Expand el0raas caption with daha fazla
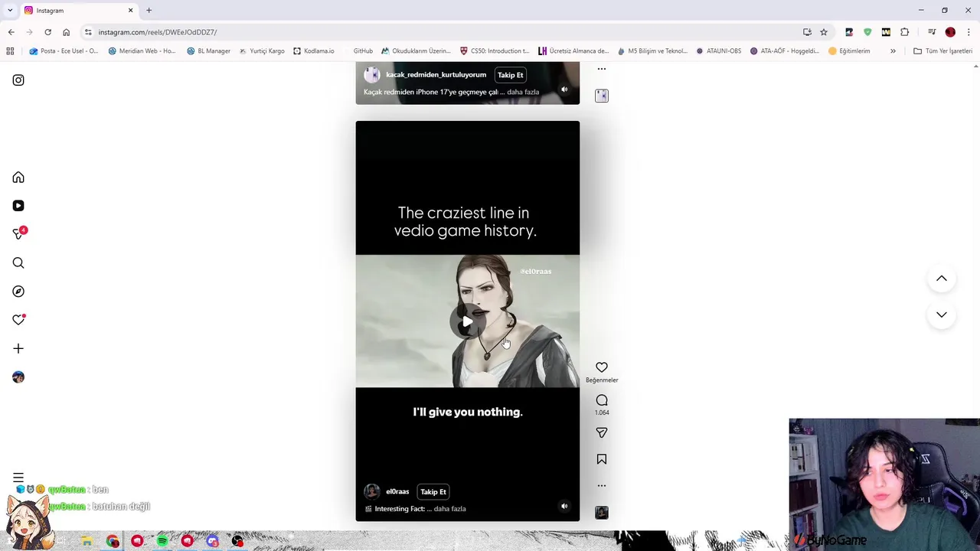 click(450, 509)
